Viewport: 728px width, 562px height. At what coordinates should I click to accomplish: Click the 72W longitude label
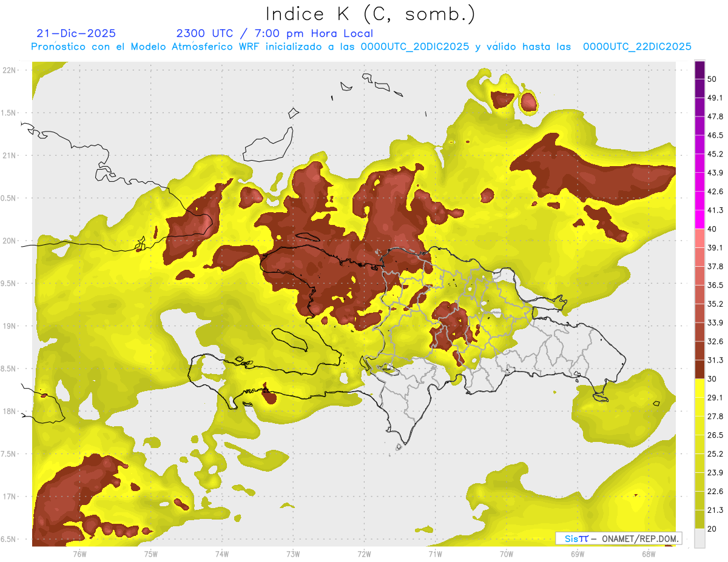(x=364, y=554)
